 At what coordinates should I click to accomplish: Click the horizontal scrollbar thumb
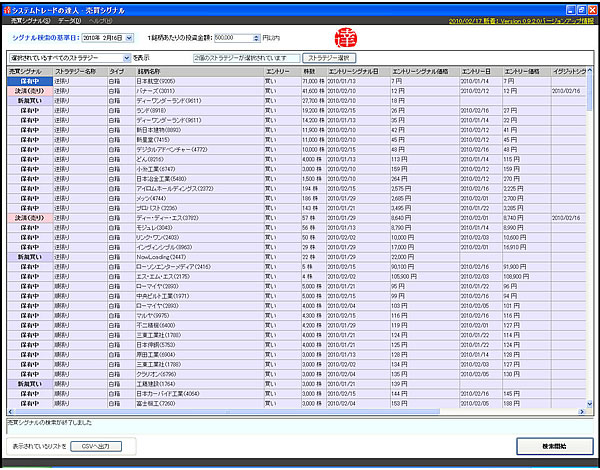click(227, 412)
